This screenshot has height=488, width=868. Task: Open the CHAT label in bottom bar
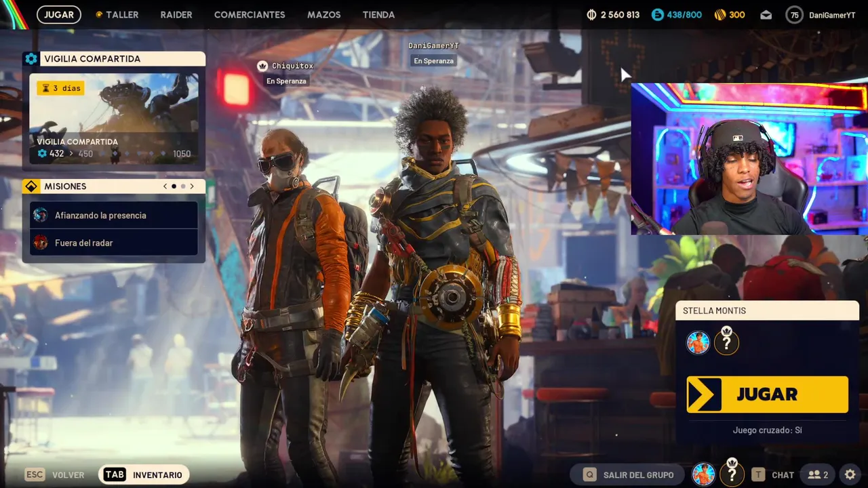pyautogui.click(x=783, y=475)
